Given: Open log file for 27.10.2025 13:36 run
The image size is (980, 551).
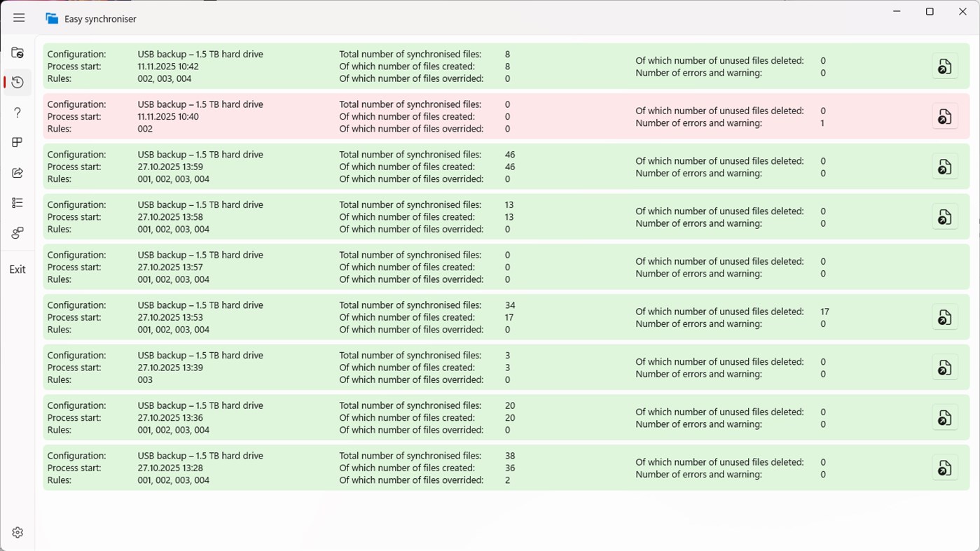Looking at the screenshot, I should pos(944,418).
